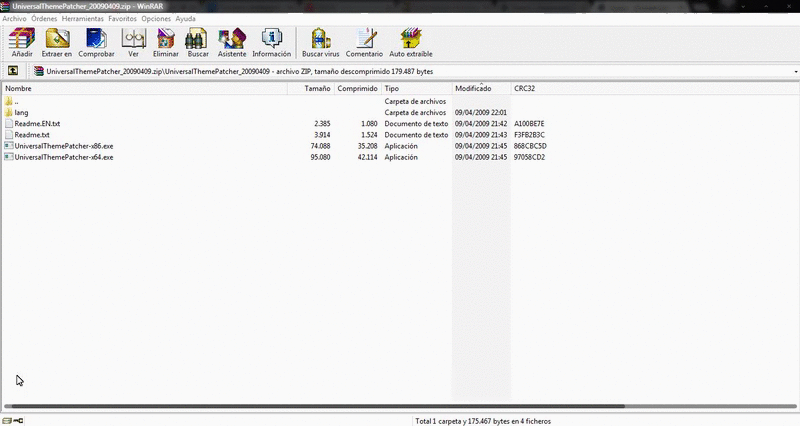800x426 pixels.
Task: Click the parent folder '..' icon
Action: 9,101
